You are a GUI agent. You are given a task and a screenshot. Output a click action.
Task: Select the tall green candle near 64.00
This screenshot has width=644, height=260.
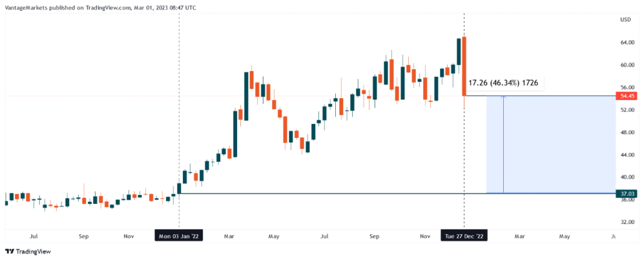(x=458, y=52)
